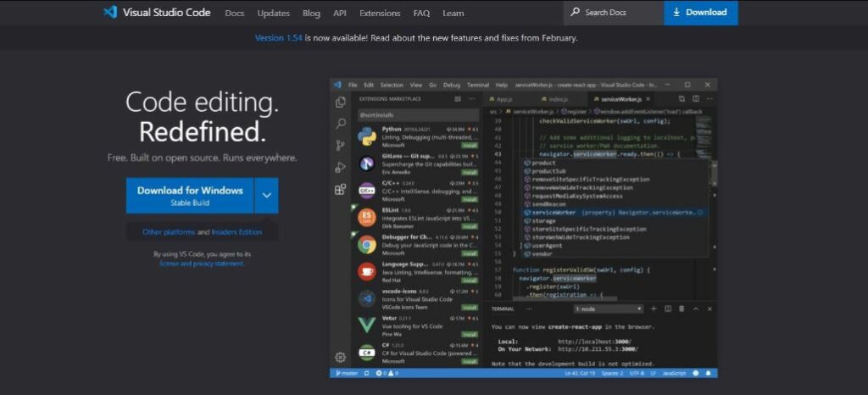868x395 pixels.
Task: Select the Extensions blocks icon in activity bar
Action: tap(341, 189)
